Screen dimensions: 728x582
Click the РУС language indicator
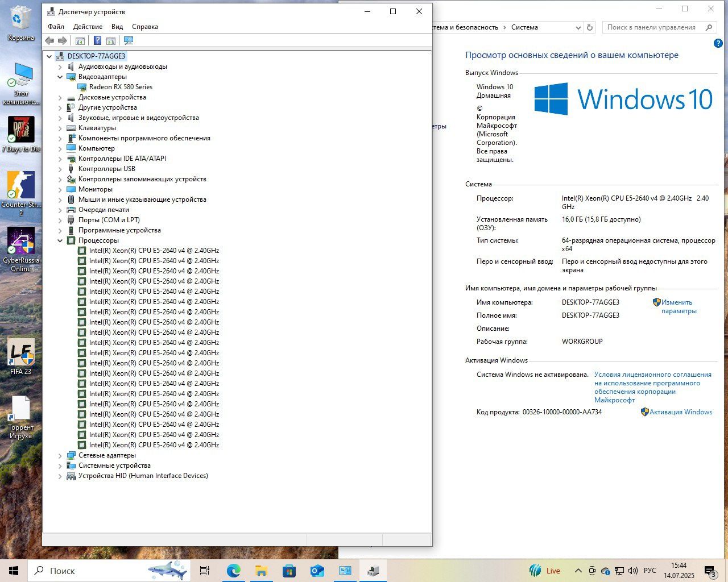click(x=650, y=571)
